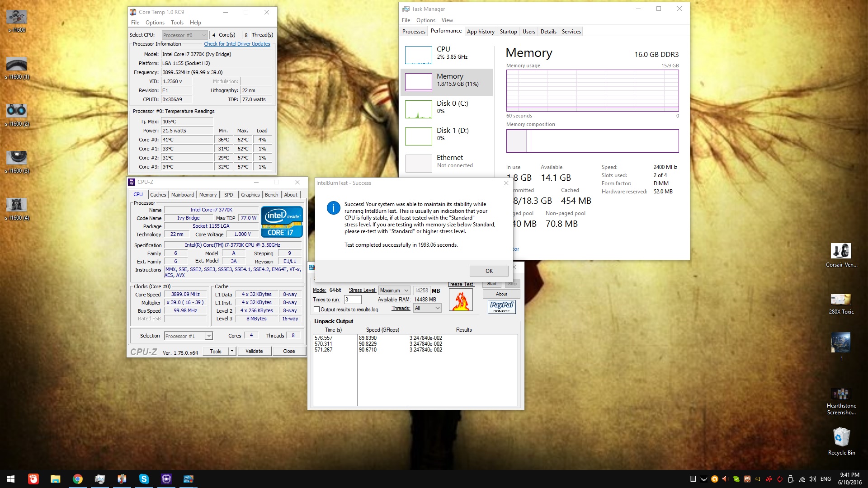Click the PayPal Donate image in IntelBurnTest
The image size is (868, 488).
point(501,307)
